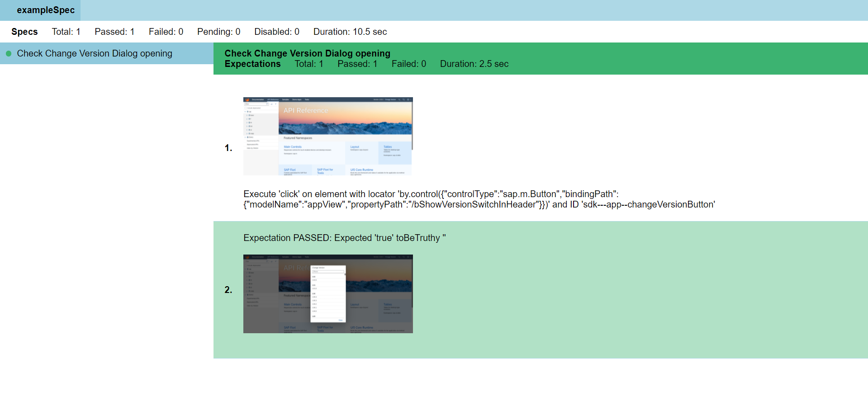
Task: Click Passed: 1 in the Expectations row
Action: click(357, 64)
